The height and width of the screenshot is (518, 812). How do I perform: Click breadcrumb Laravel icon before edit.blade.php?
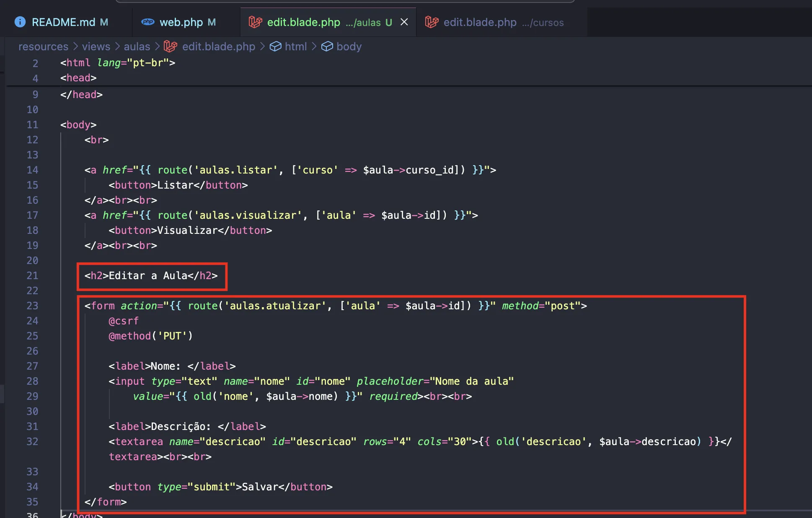pyautogui.click(x=170, y=47)
